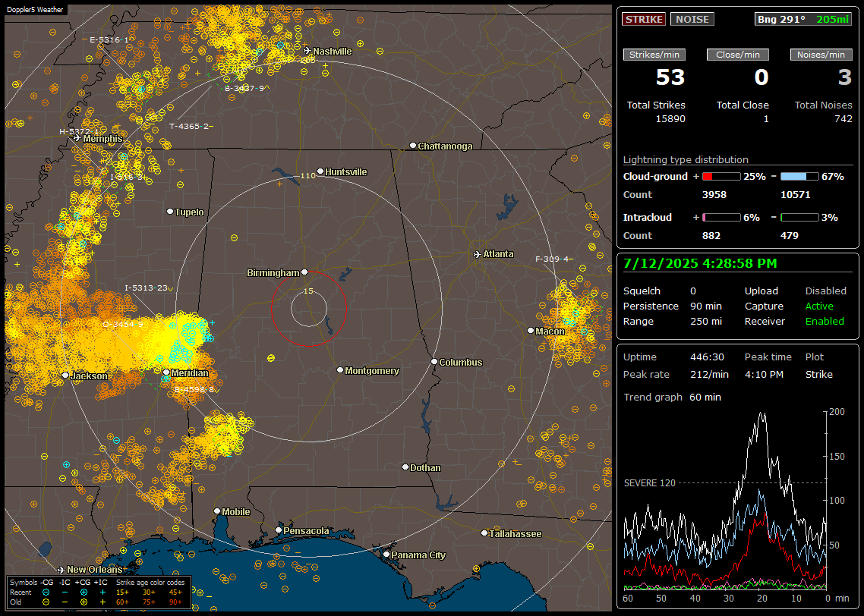Click the trend graph peak near 20 min

click(762, 414)
